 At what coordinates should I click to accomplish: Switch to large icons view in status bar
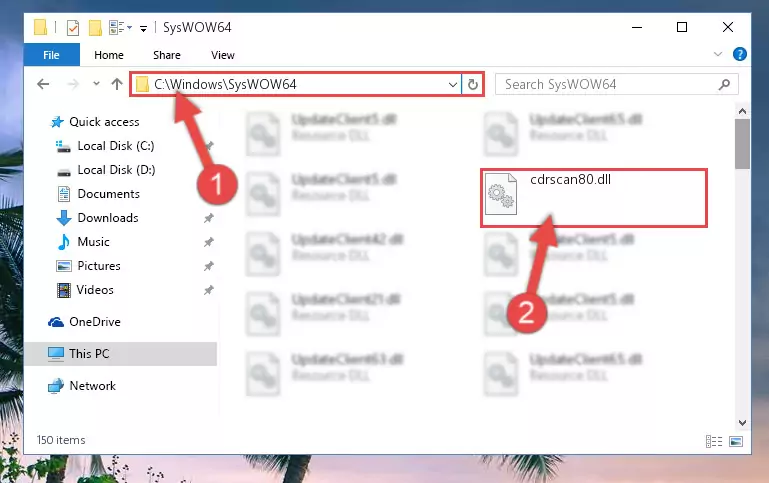click(736, 441)
